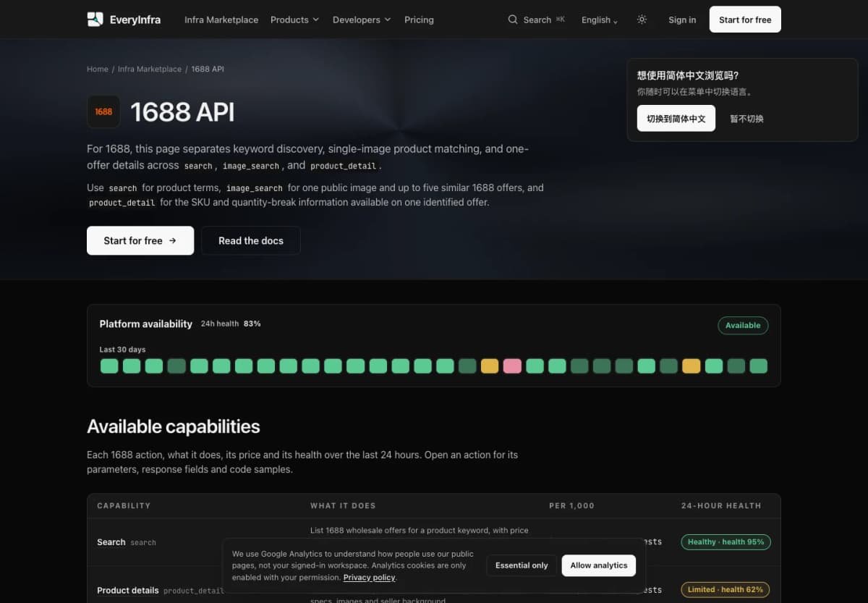Screen dimensions: 868x603
Task: Click the pink day square in Last 30 days
Action: click(x=512, y=366)
